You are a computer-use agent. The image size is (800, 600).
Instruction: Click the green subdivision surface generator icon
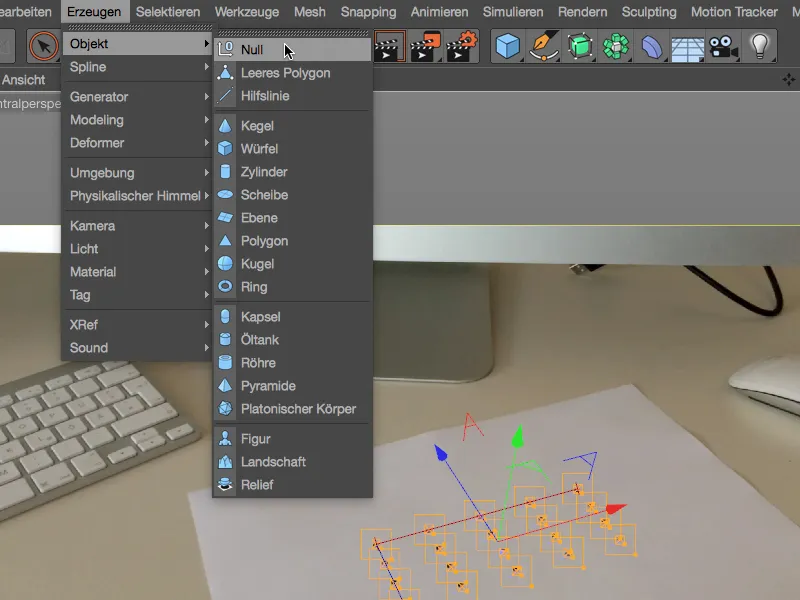580,46
